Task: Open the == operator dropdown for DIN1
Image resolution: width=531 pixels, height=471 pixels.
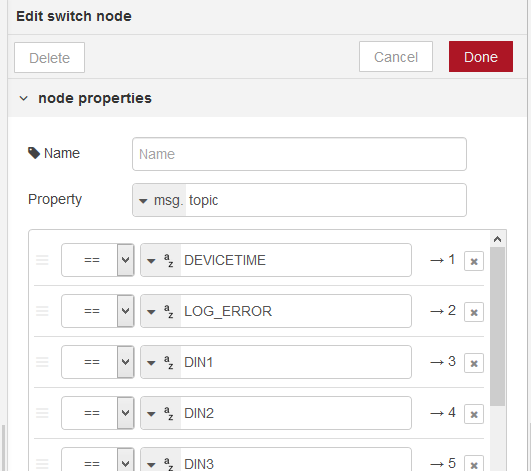Action: point(98,362)
